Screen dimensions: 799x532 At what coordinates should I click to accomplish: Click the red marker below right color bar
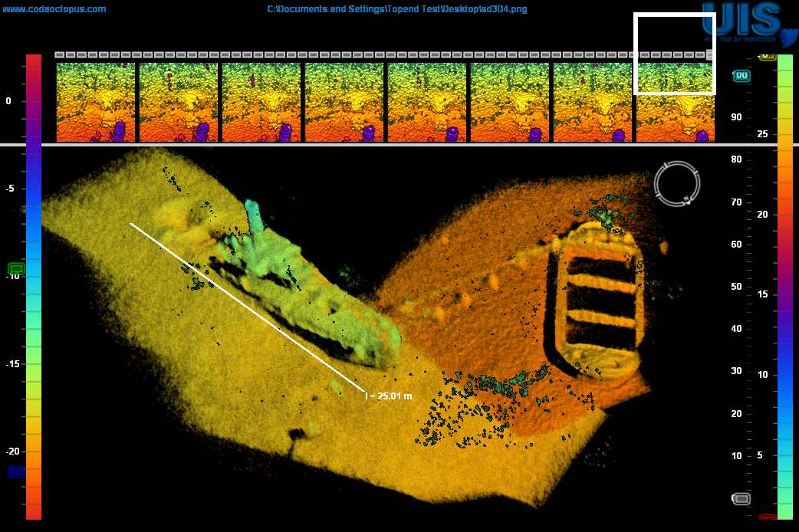coord(768,519)
